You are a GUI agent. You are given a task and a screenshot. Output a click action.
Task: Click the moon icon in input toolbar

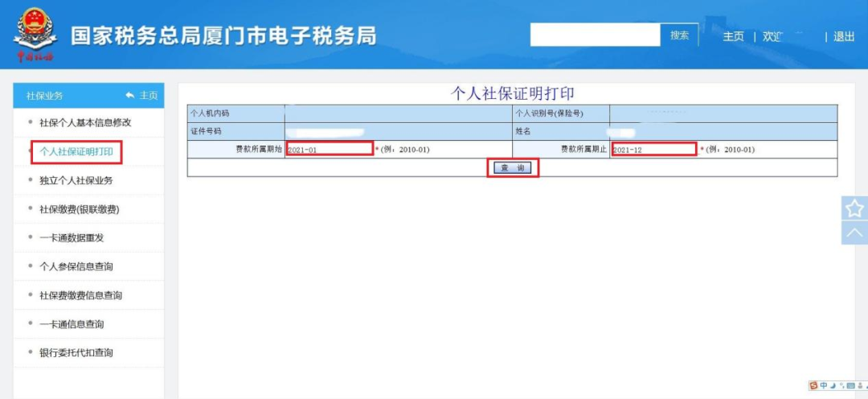pos(832,385)
